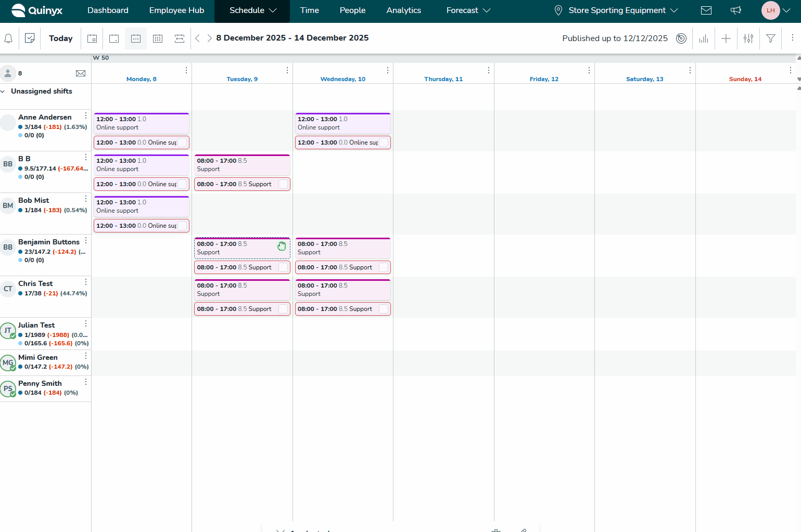The width and height of the screenshot is (801, 532).
Task: Click the LH user avatar
Action: click(x=771, y=10)
